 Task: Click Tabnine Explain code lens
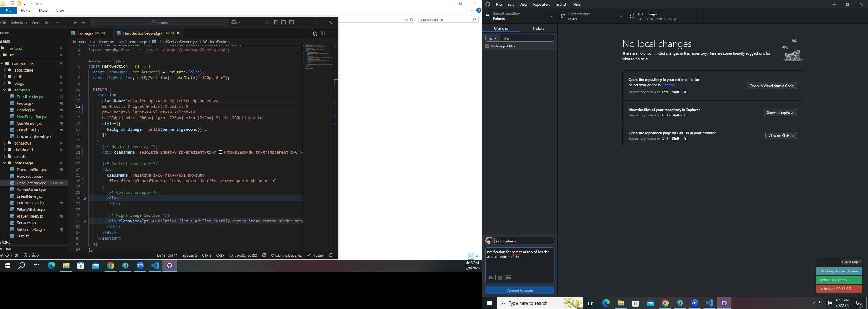pos(118,61)
